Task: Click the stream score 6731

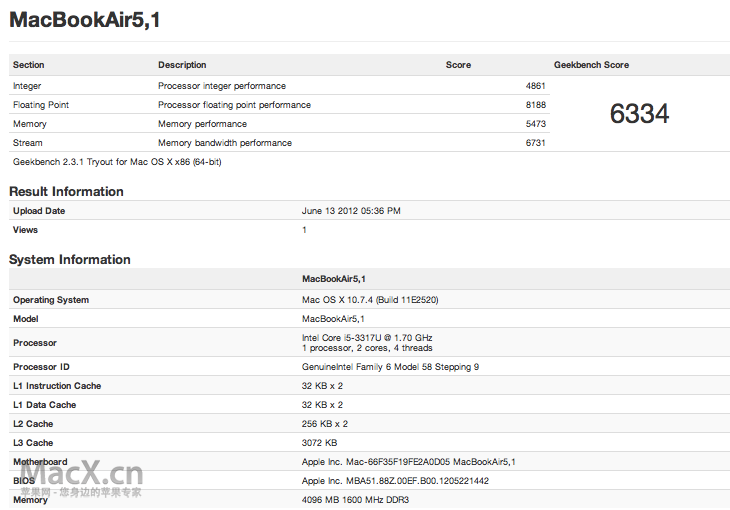Action: (535, 143)
